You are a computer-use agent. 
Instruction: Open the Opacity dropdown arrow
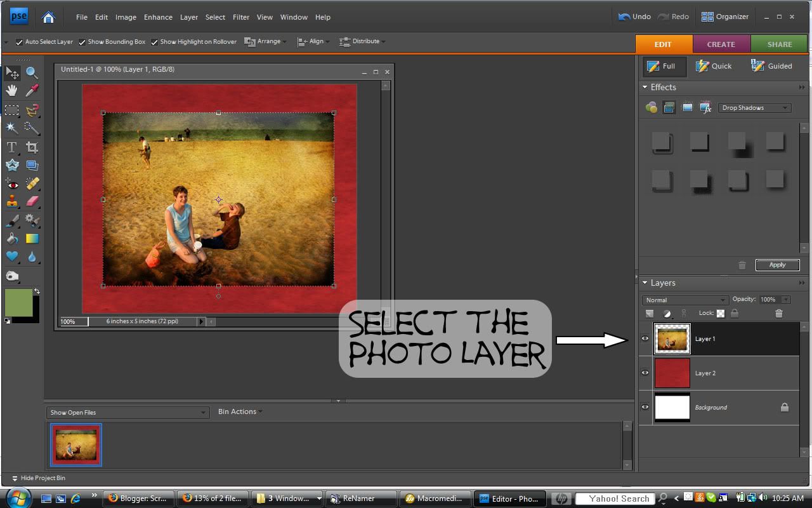[787, 300]
